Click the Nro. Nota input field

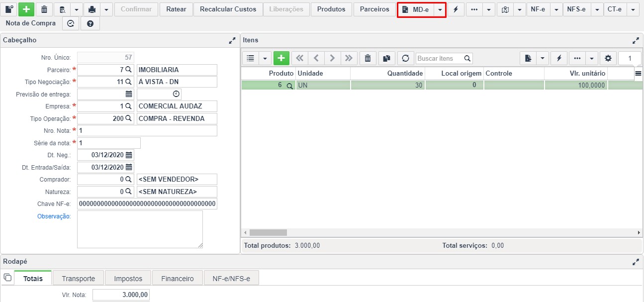click(x=147, y=130)
